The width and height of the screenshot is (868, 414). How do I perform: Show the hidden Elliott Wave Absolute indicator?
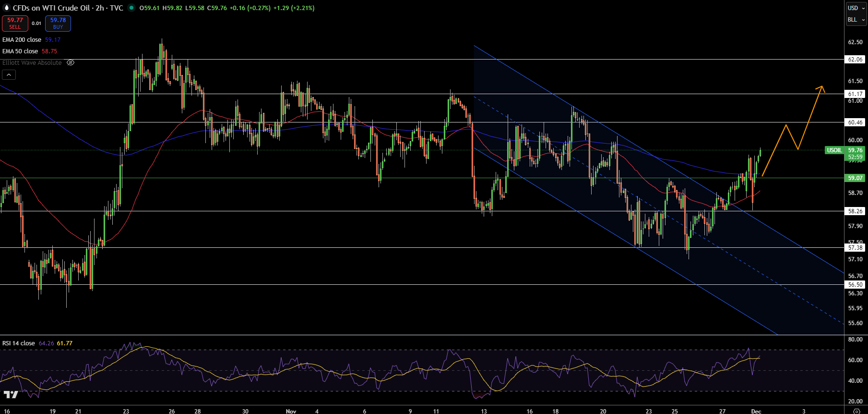tap(71, 62)
